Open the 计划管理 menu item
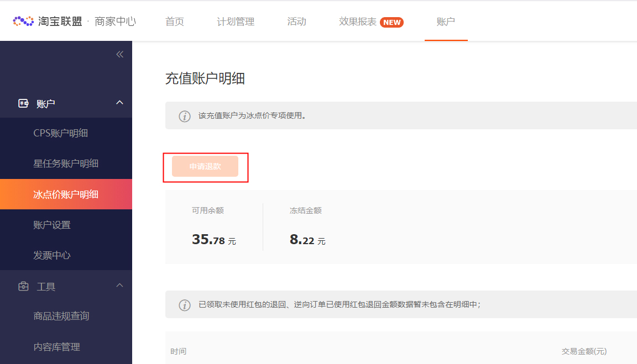 (236, 22)
